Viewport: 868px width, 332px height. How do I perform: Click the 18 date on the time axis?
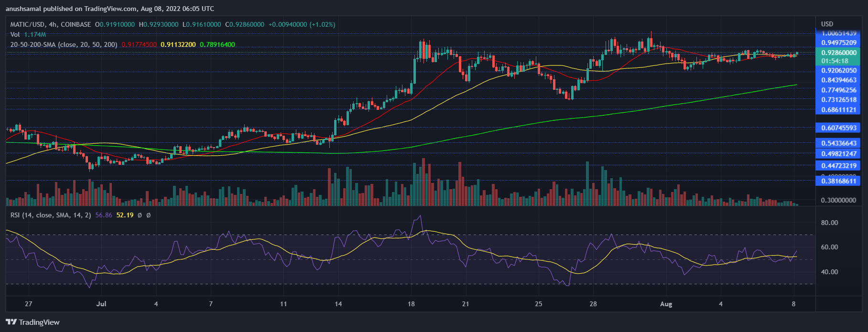(x=411, y=304)
